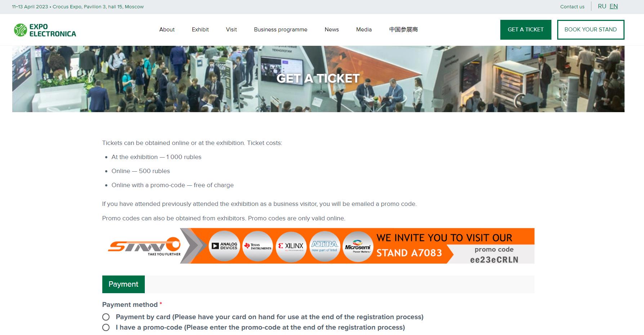Click the Texas Instruments logo circle
Screen dimensions: 644x335
coord(258,246)
